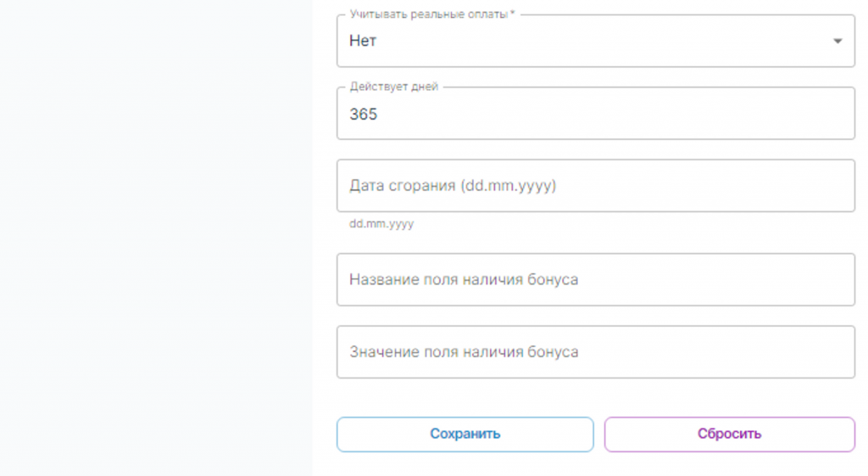Save the form with the Сохранить button
The height and width of the screenshot is (476, 868).
pyautogui.click(x=465, y=434)
